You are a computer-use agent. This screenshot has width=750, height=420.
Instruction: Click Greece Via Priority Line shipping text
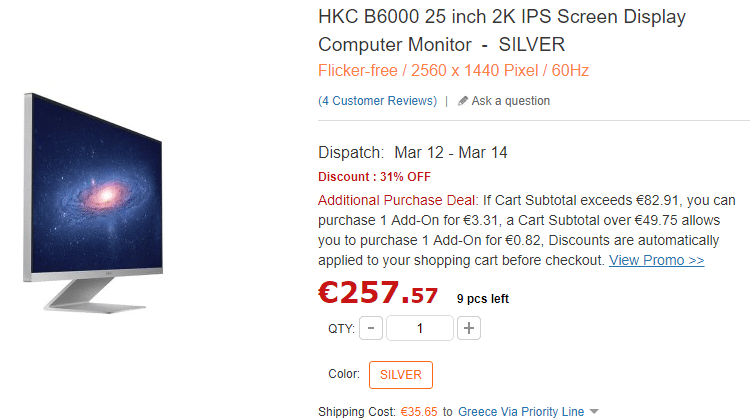coord(520,411)
